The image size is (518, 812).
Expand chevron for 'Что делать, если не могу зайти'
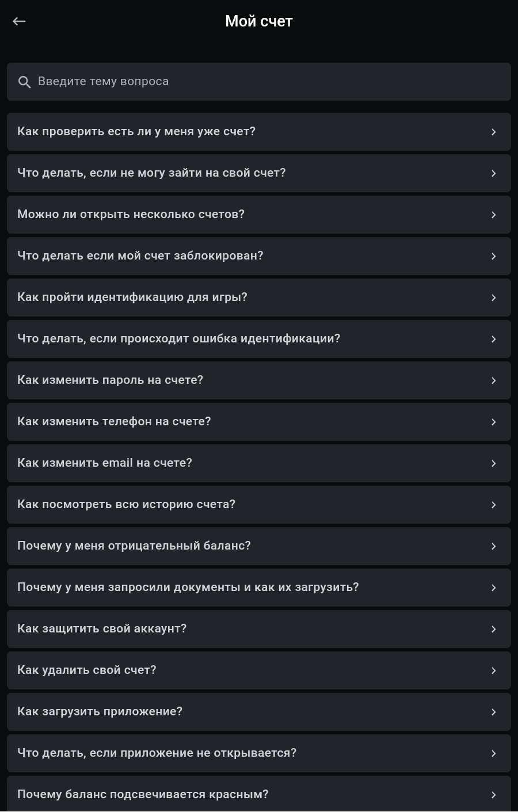click(493, 173)
